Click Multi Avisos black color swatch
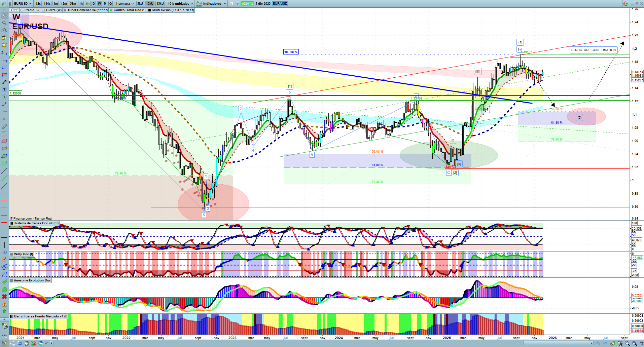 click(150, 10)
